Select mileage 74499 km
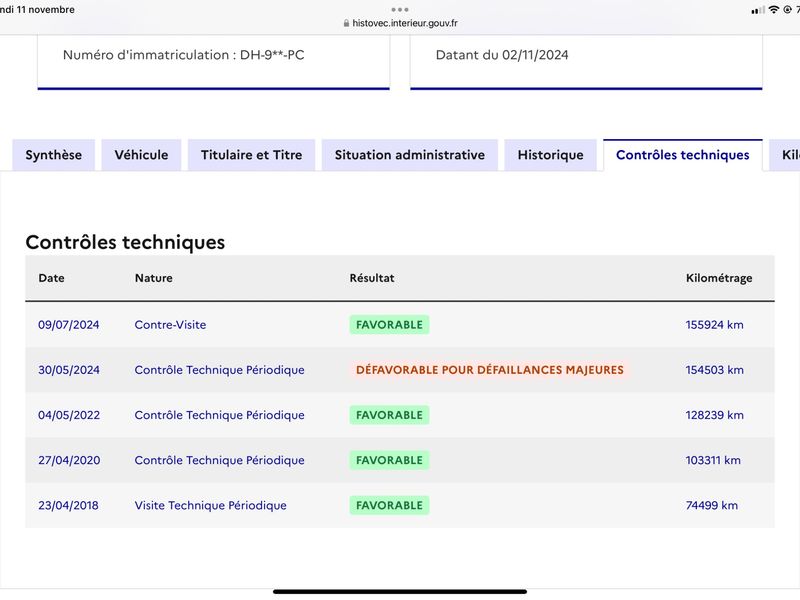This screenshot has height=600, width=800. [x=712, y=506]
